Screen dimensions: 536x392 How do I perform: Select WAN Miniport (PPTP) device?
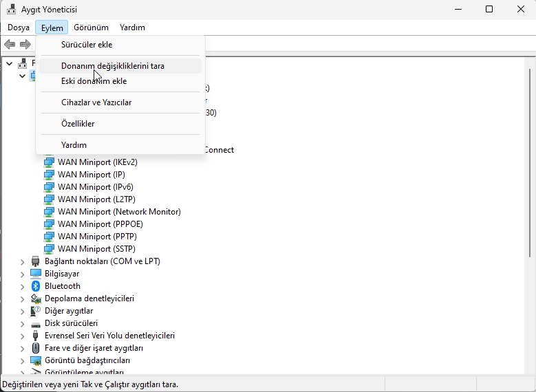tap(97, 237)
